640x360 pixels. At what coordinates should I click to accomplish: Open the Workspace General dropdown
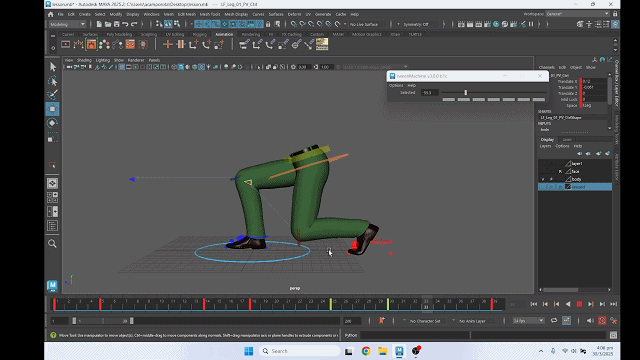578,14
